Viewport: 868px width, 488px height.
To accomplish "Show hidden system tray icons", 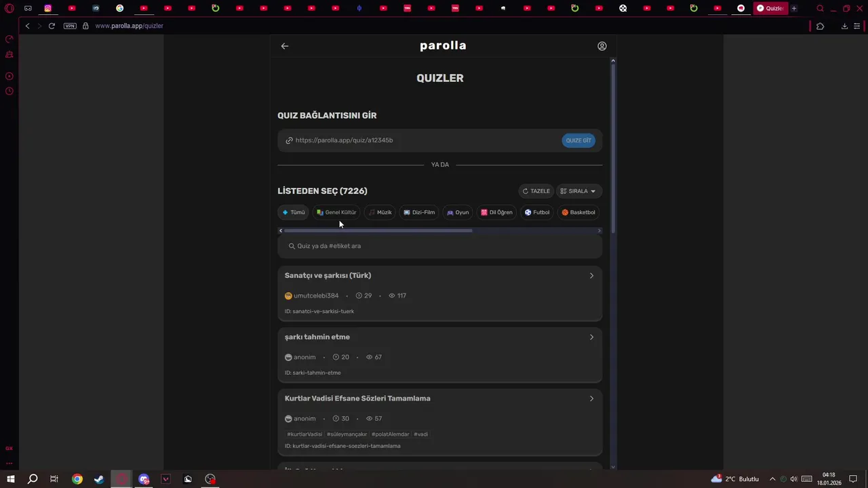I will pyautogui.click(x=772, y=479).
